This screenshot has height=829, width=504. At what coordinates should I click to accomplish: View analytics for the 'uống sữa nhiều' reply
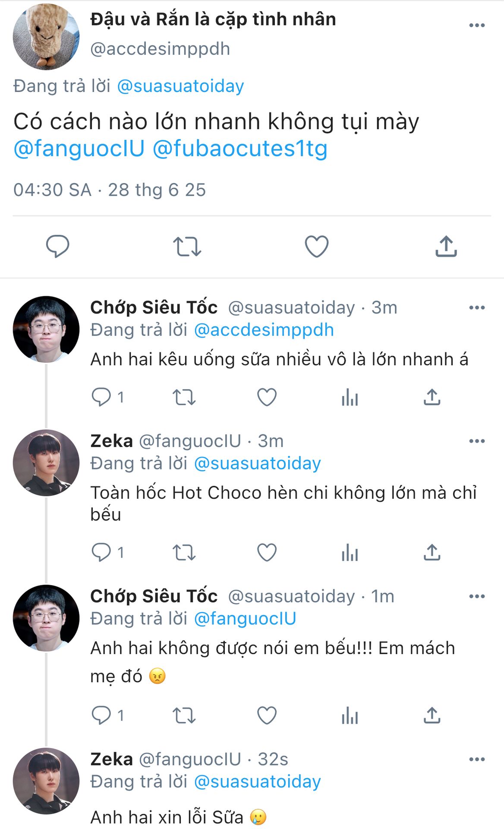(x=350, y=397)
